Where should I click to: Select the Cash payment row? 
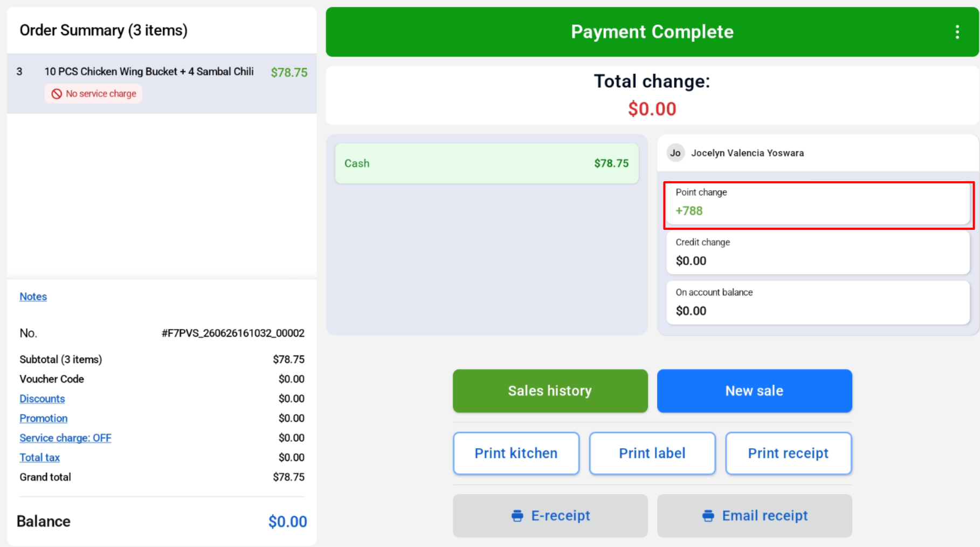486,163
